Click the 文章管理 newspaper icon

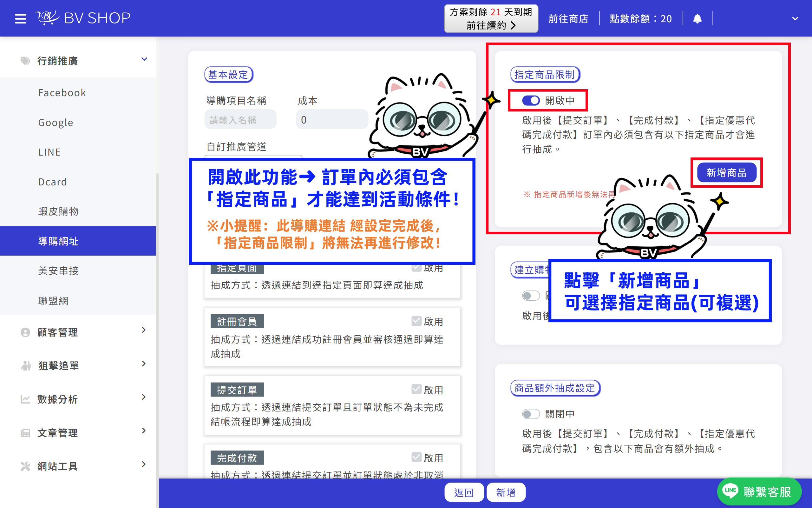tap(25, 433)
